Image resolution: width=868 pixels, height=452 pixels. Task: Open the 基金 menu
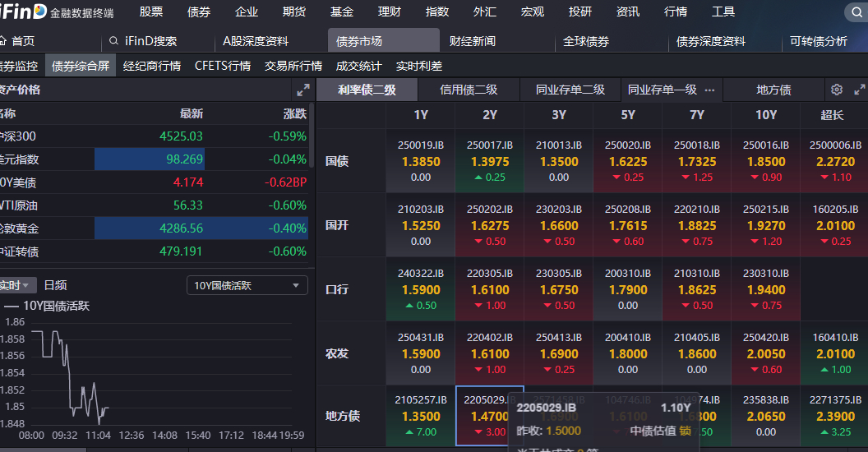click(342, 12)
